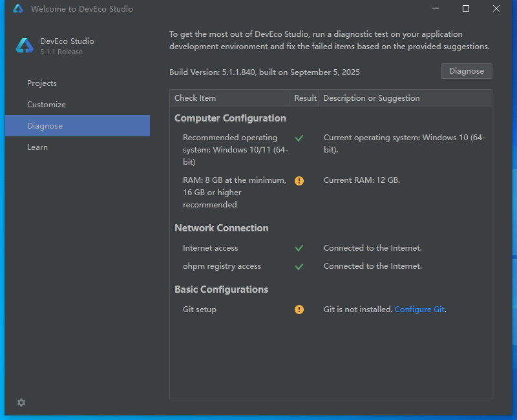This screenshot has width=517, height=420.
Task: Select the Basic Configurations heading
Action: (x=221, y=289)
